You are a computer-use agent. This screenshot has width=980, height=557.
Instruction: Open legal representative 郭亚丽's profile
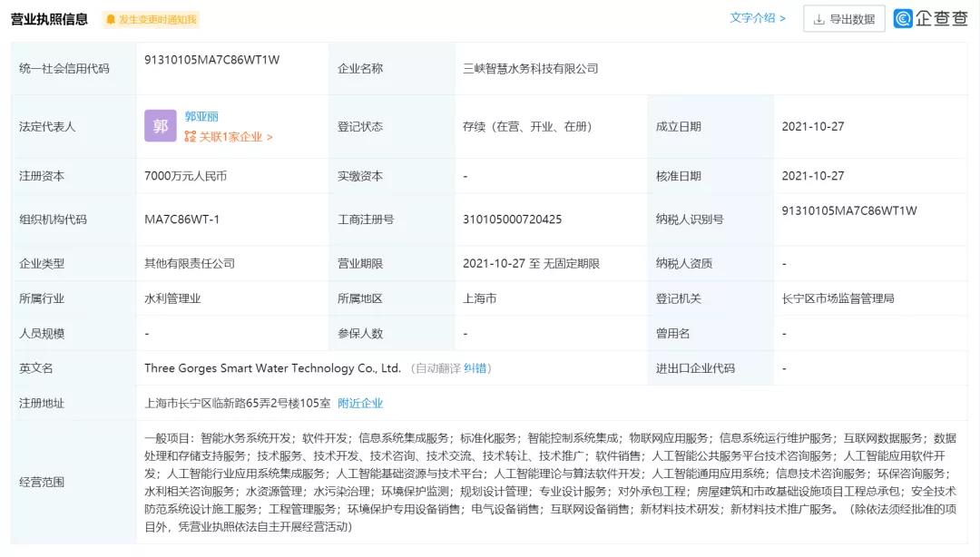click(x=201, y=116)
